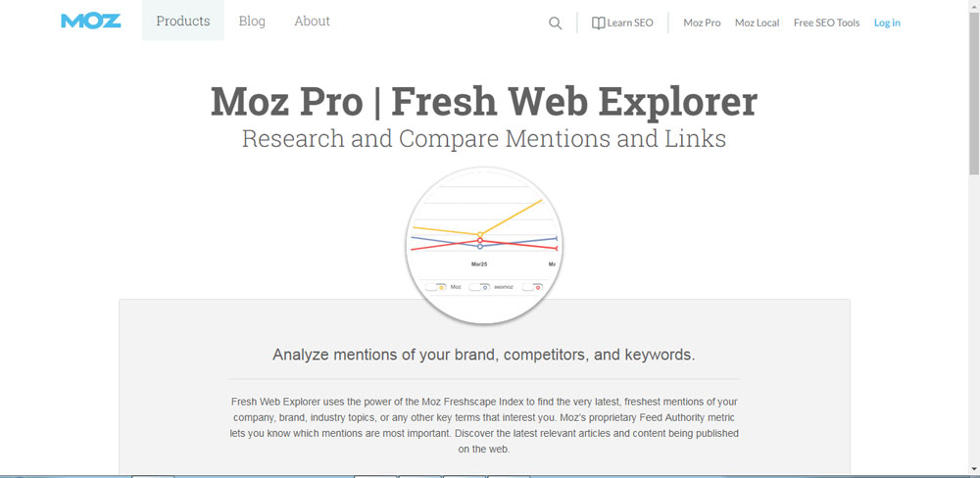The width and height of the screenshot is (980, 478).
Task: Open the Moz Pro link
Action: 702,23
